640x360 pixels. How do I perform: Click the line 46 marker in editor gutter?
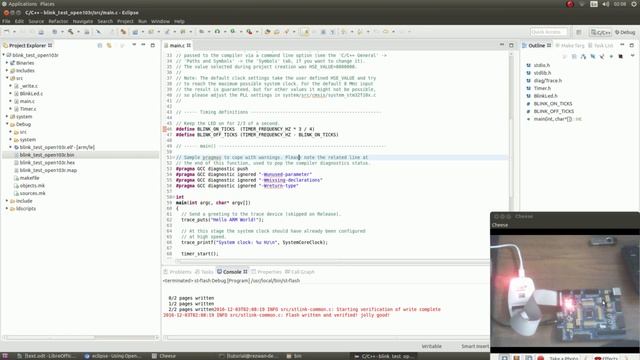(x=164, y=129)
